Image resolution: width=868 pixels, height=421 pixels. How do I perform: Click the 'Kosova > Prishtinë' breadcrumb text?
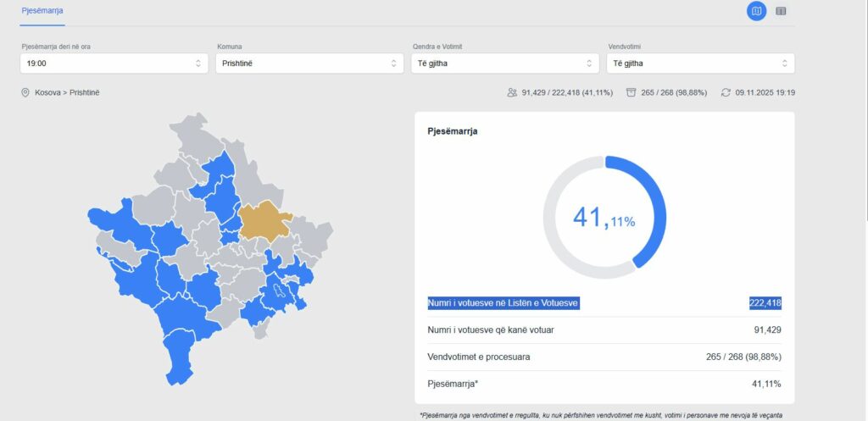tap(67, 92)
